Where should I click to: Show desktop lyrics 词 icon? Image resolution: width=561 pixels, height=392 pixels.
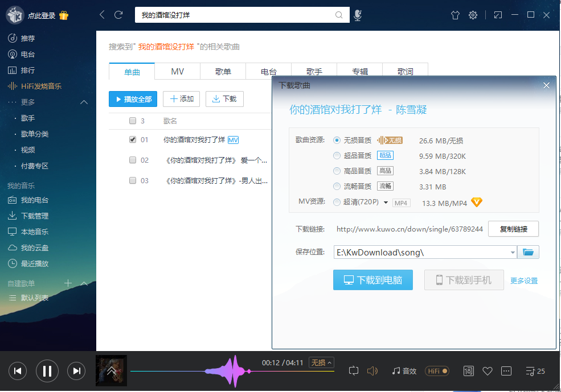click(x=468, y=371)
